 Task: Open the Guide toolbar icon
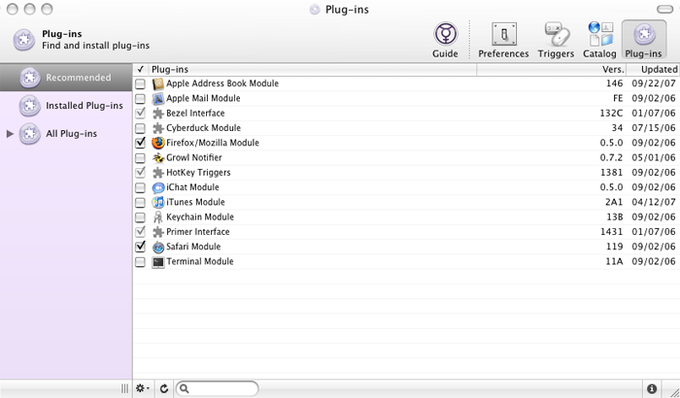(x=445, y=34)
